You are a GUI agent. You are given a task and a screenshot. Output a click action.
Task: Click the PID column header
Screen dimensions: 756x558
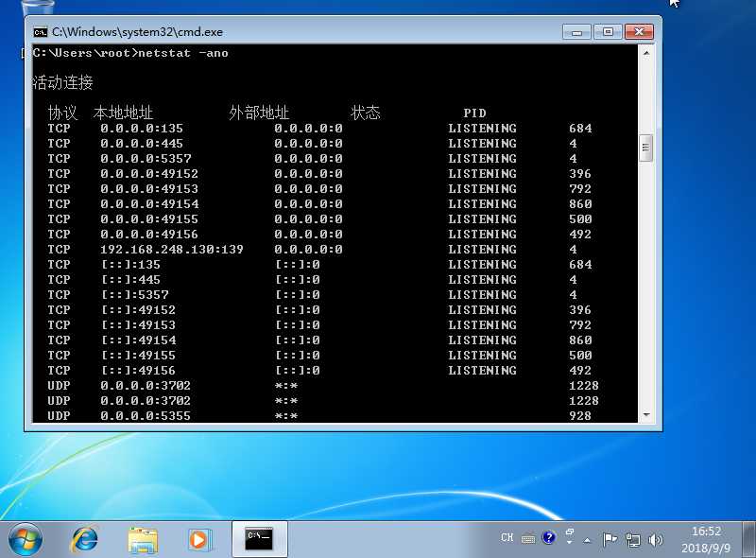pyautogui.click(x=474, y=113)
